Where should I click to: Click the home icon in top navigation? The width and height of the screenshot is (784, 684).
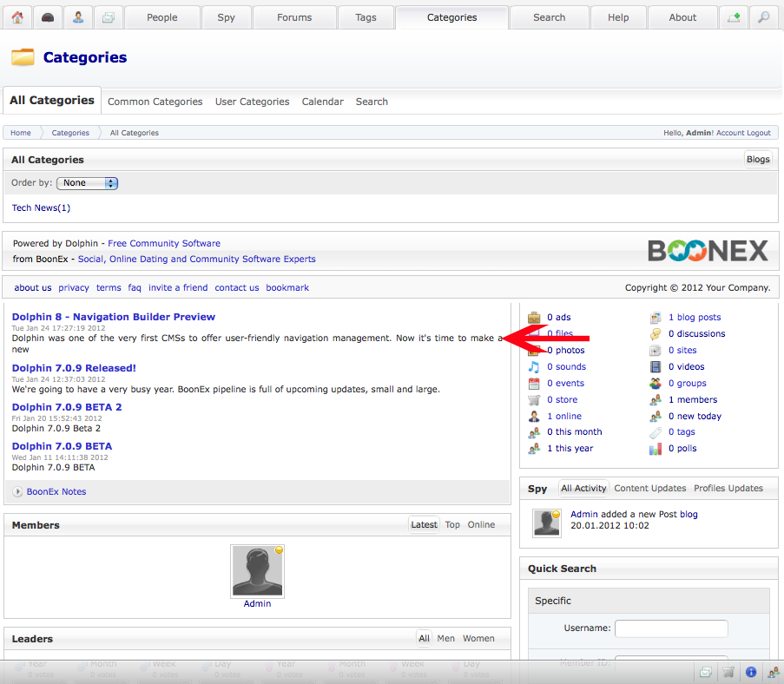(17, 17)
